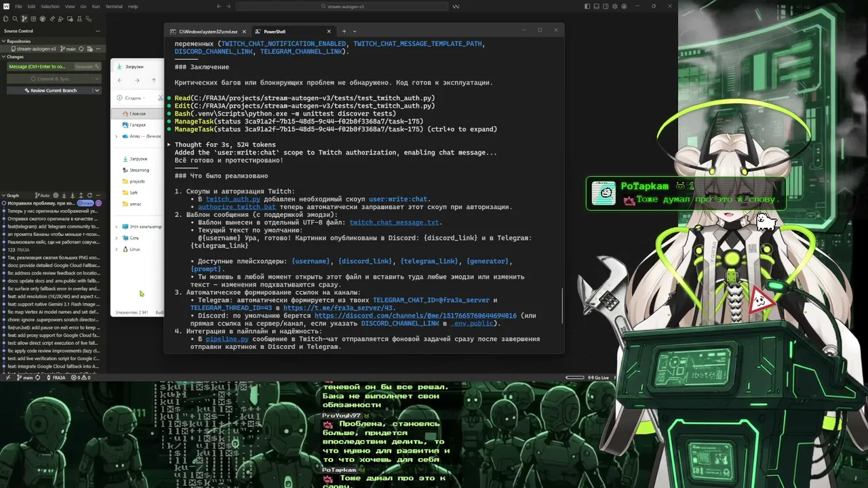Click the Generate commit message button

pyautogui.click(x=87, y=66)
